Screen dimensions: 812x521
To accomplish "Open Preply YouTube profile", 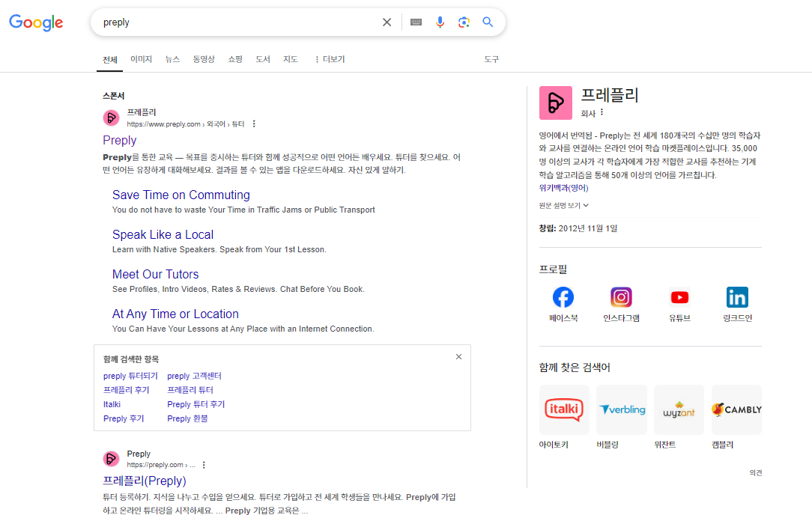I will point(679,305).
